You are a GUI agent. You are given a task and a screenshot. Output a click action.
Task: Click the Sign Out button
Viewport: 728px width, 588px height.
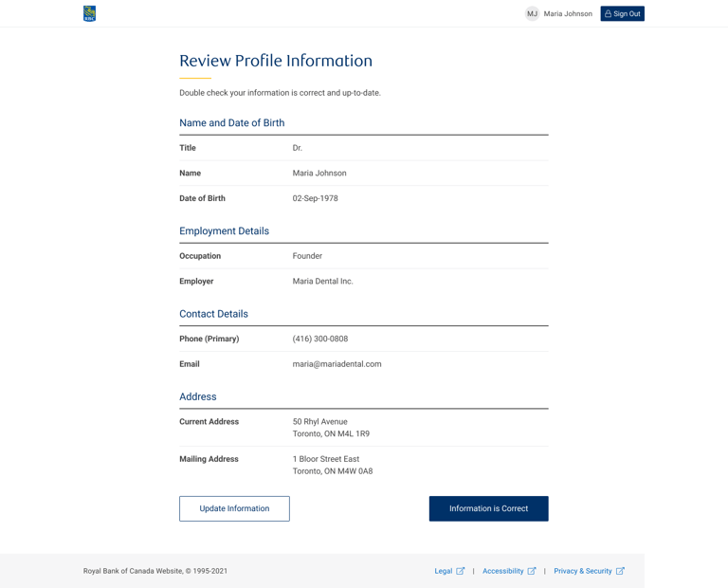[x=622, y=14]
